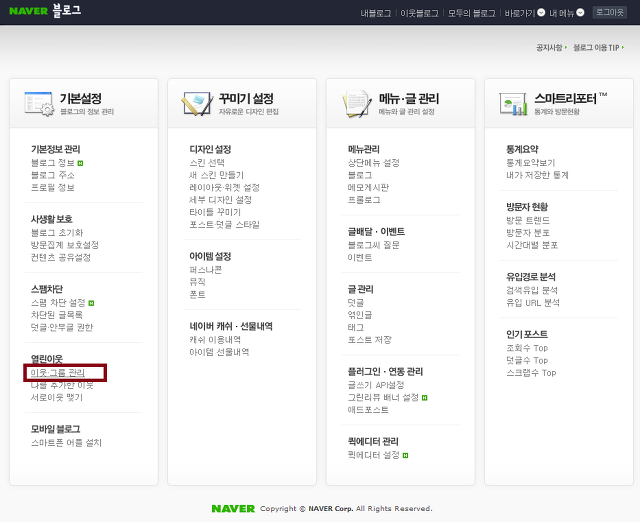Open 댓글 under 글 관리

pyautogui.click(x=356, y=303)
